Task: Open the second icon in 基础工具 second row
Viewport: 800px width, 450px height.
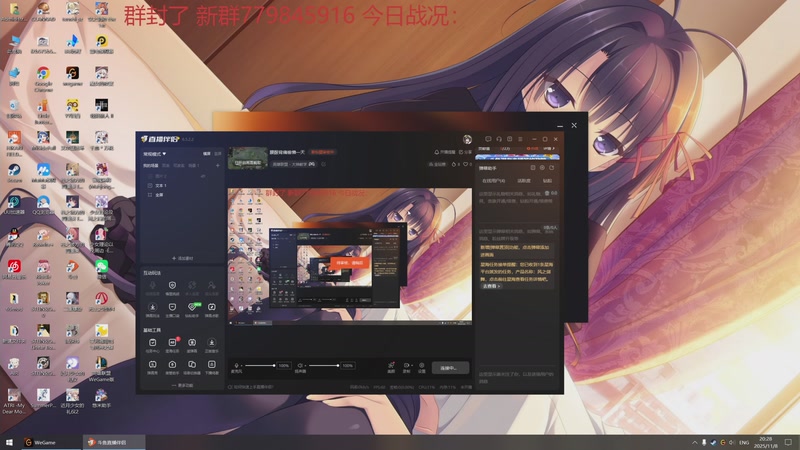Action: tap(172, 367)
